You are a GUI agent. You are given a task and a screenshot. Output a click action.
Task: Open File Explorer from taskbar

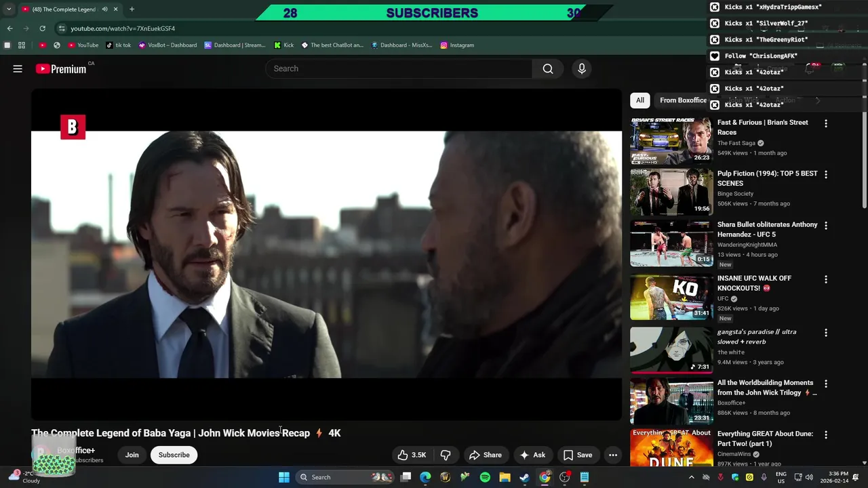(x=505, y=477)
